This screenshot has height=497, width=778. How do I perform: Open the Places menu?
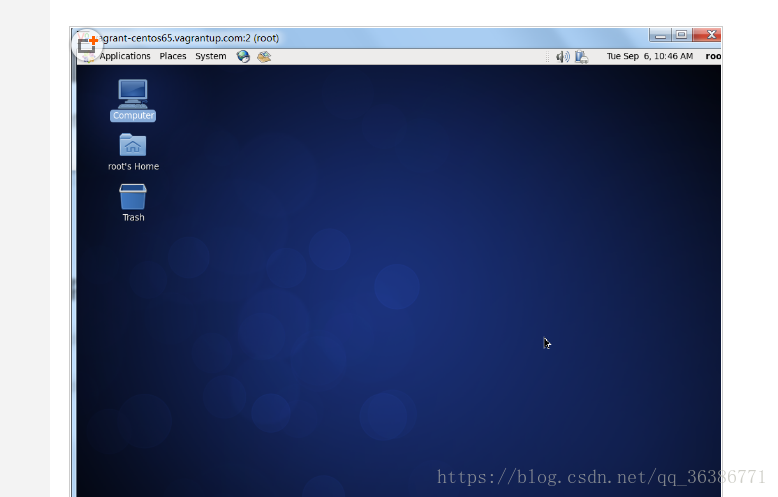tap(173, 56)
